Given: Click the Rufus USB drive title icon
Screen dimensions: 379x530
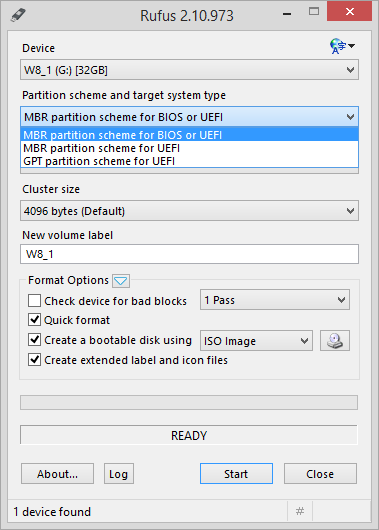Looking at the screenshot, I should (18, 15).
